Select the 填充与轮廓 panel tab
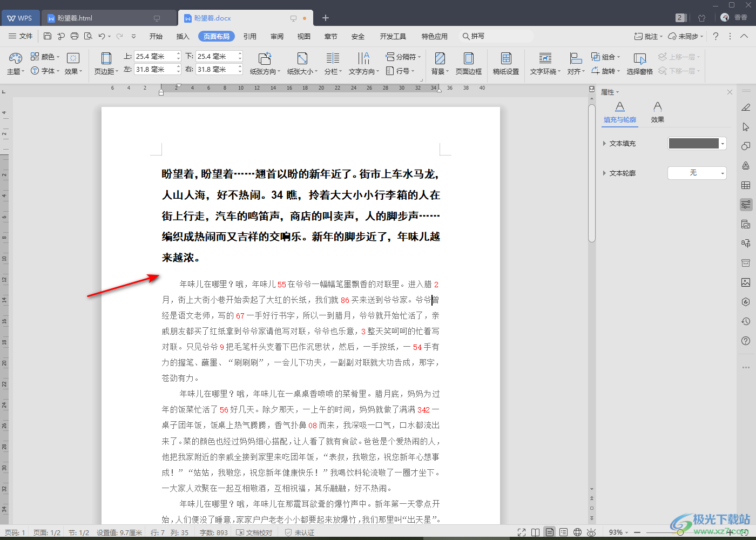The height and width of the screenshot is (540, 756). point(620,113)
